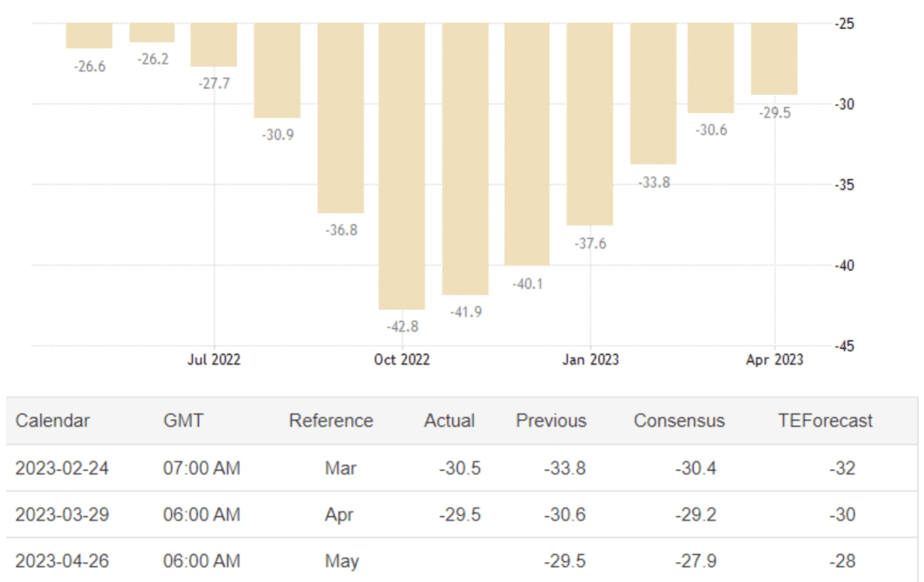Click the TEForecast column header
The height and width of the screenshot is (582, 924).
pos(825,421)
